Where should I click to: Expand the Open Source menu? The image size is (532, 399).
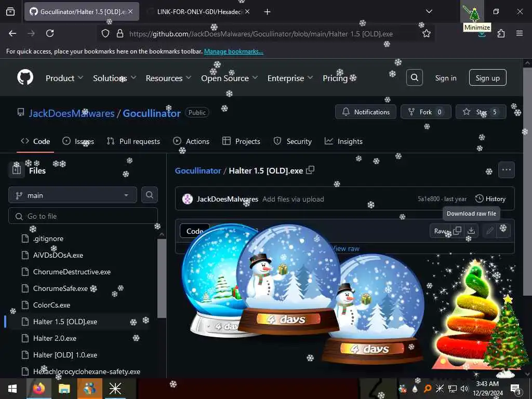pyautogui.click(x=229, y=78)
